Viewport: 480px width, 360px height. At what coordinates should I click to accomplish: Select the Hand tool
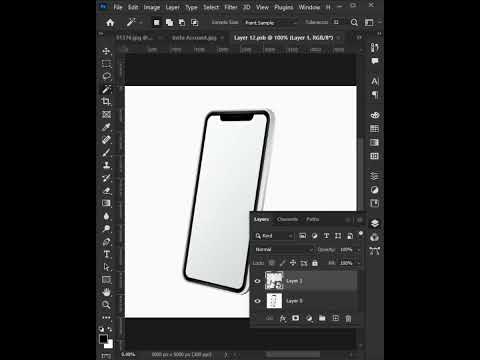click(106, 292)
